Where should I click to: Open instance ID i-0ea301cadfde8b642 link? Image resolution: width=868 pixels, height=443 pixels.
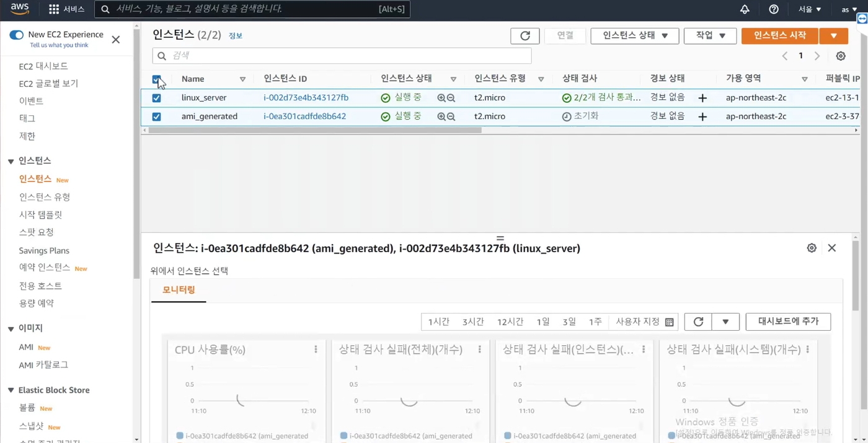[304, 116]
